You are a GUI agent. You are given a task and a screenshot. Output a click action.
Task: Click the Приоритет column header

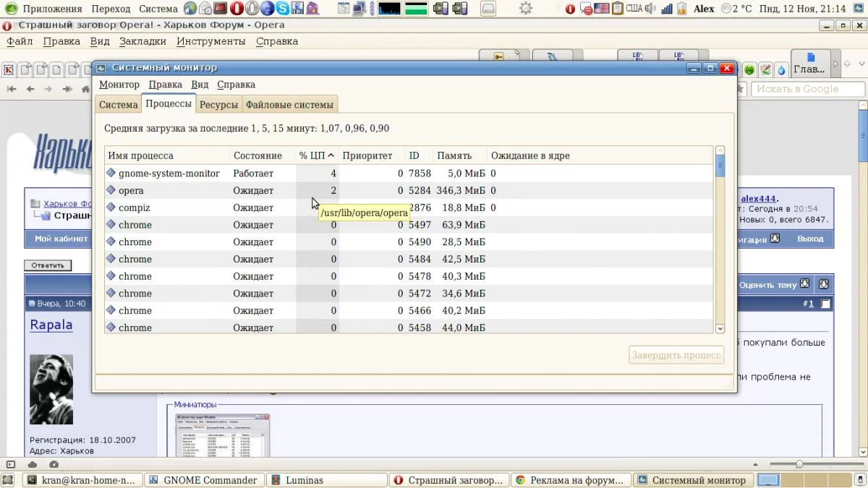point(372,155)
